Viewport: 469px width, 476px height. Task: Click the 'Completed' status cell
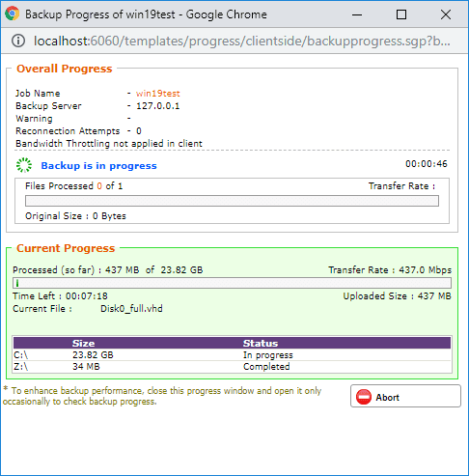pos(266,367)
